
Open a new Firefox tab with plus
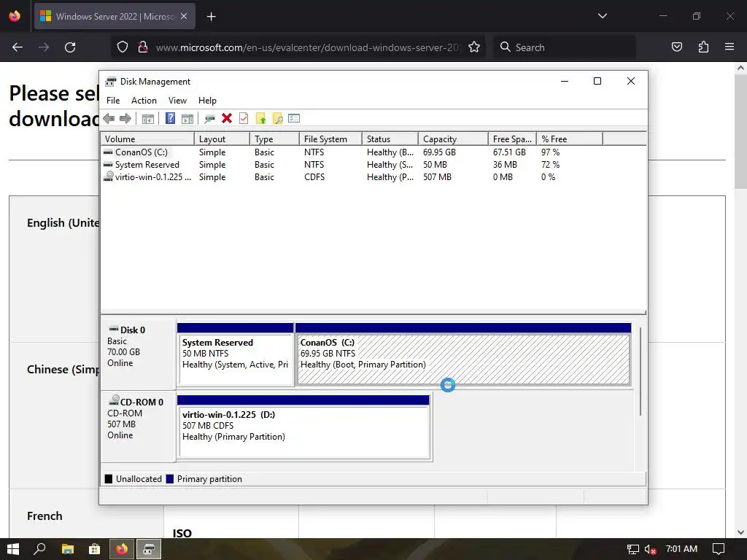coord(212,17)
